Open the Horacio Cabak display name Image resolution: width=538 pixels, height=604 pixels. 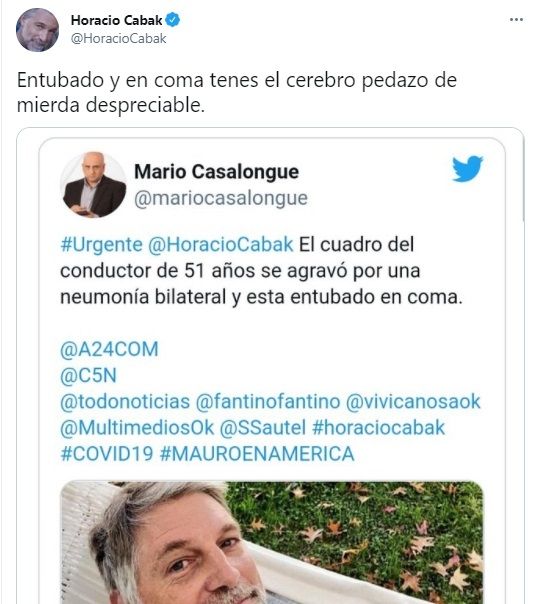[116, 20]
